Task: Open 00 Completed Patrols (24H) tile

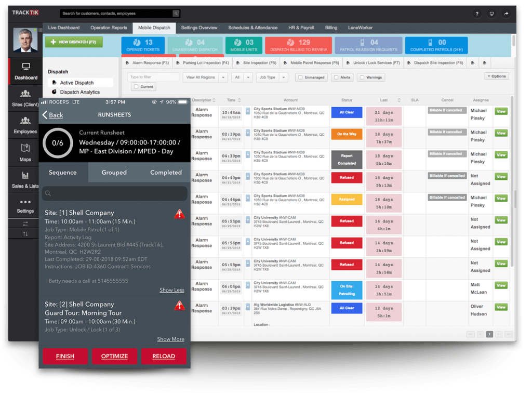Action: (x=436, y=45)
